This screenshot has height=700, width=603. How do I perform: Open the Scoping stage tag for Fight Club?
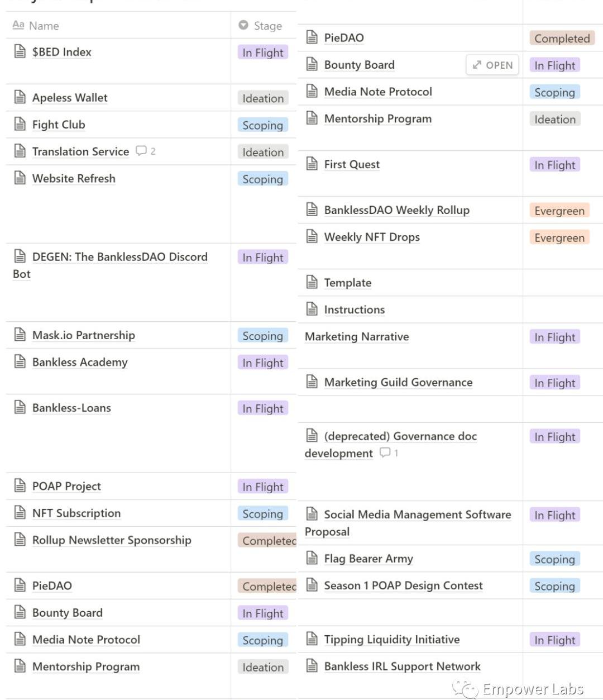point(262,125)
